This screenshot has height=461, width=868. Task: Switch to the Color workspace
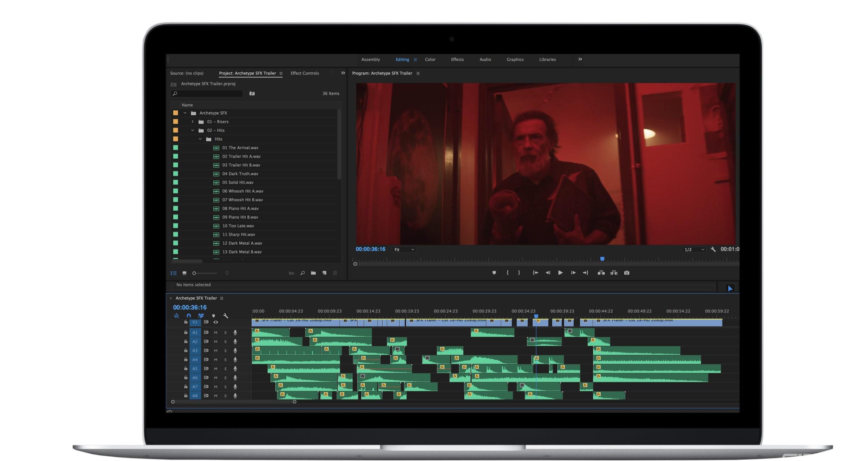pos(430,59)
